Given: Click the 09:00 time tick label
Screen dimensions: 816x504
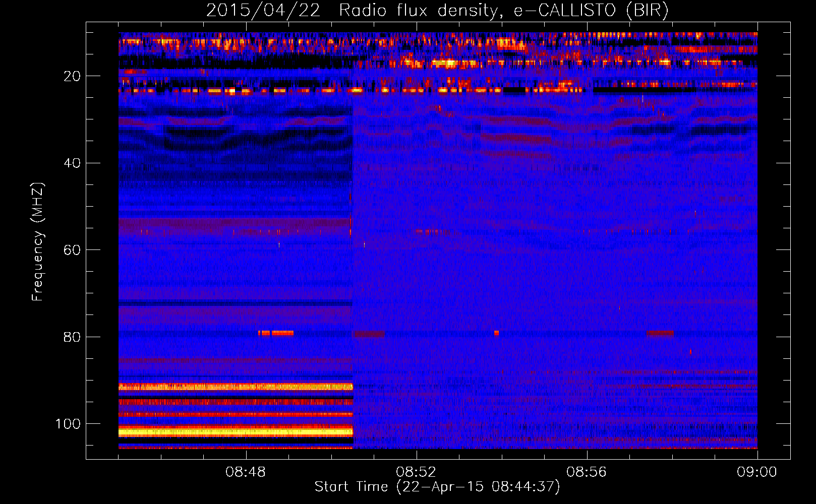Looking at the screenshot, I should [x=757, y=472].
